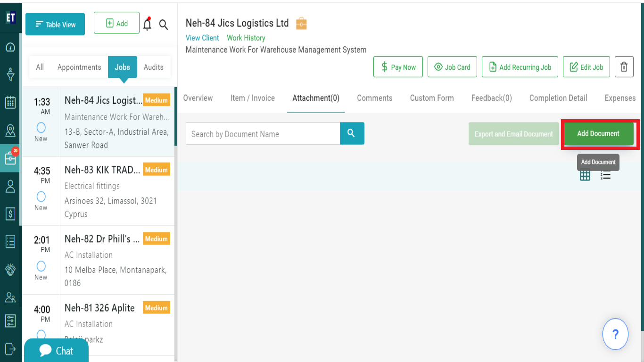Click the Search by Document Name field
This screenshot has width=644, height=362.
pos(263,134)
